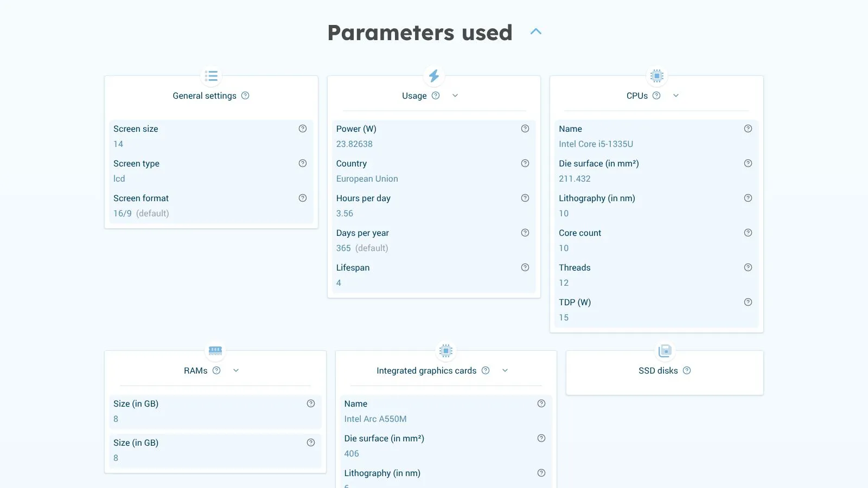Screen dimensions: 868x488
Task: Click the Intel Core i5-1335U value
Action: click(596, 144)
